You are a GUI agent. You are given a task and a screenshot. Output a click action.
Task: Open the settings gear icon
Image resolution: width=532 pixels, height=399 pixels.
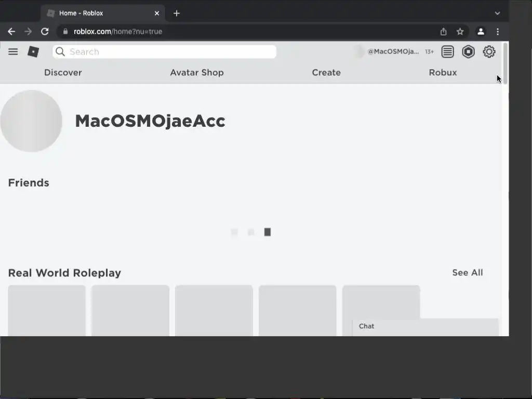coord(489,51)
